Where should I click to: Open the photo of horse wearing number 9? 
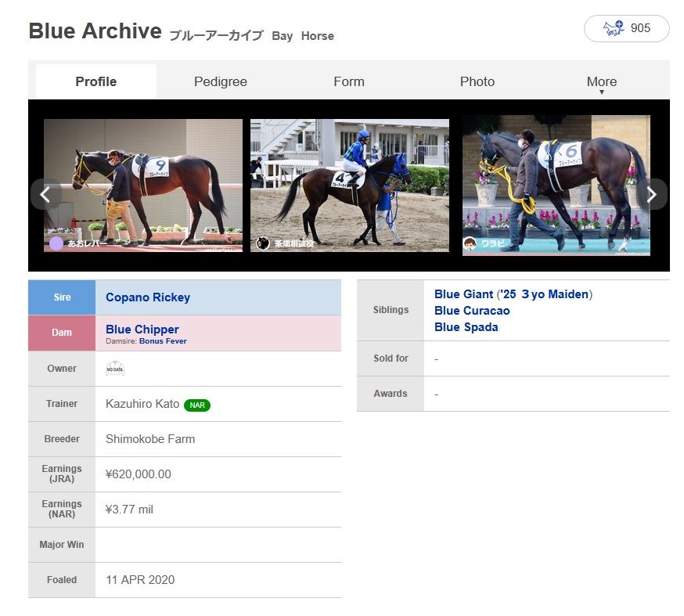pyautogui.click(x=143, y=186)
